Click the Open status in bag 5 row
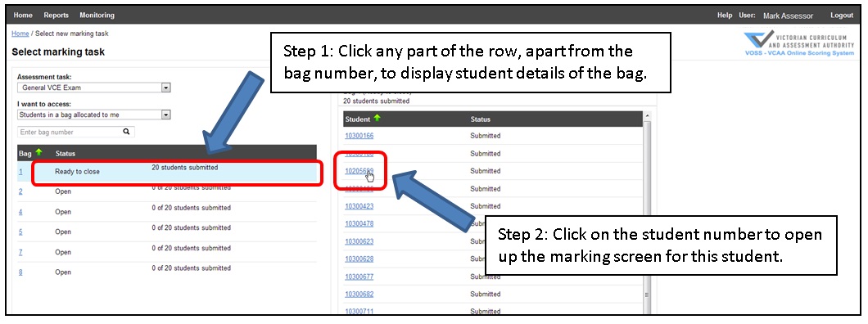The image size is (868, 324). (x=63, y=232)
